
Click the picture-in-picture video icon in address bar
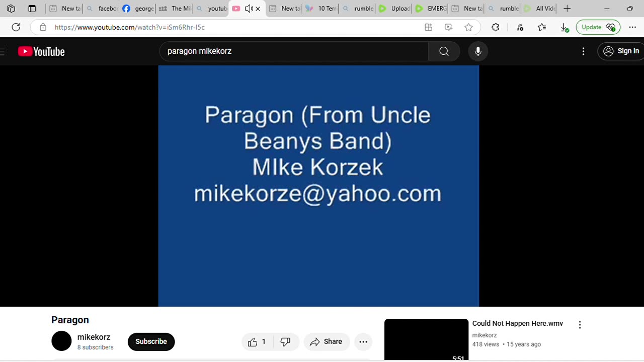449,27
